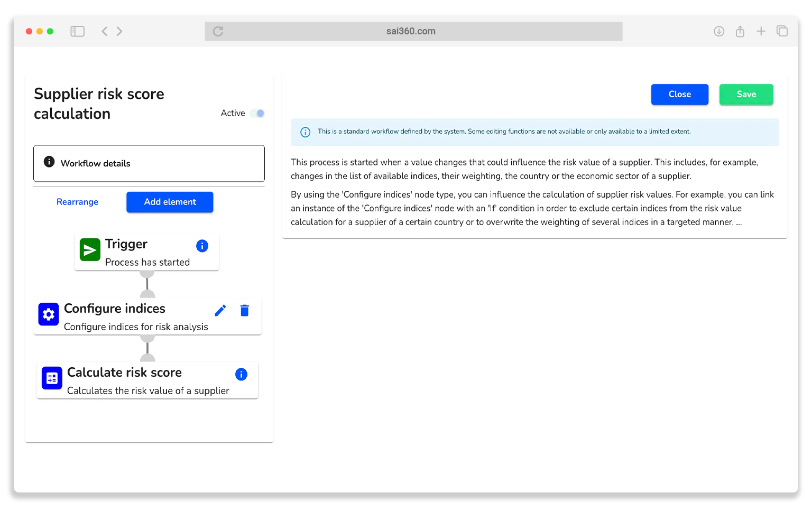The height and width of the screenshot is (521, 812).
Task: Open a new browser tab
Action: pos(761,31)
